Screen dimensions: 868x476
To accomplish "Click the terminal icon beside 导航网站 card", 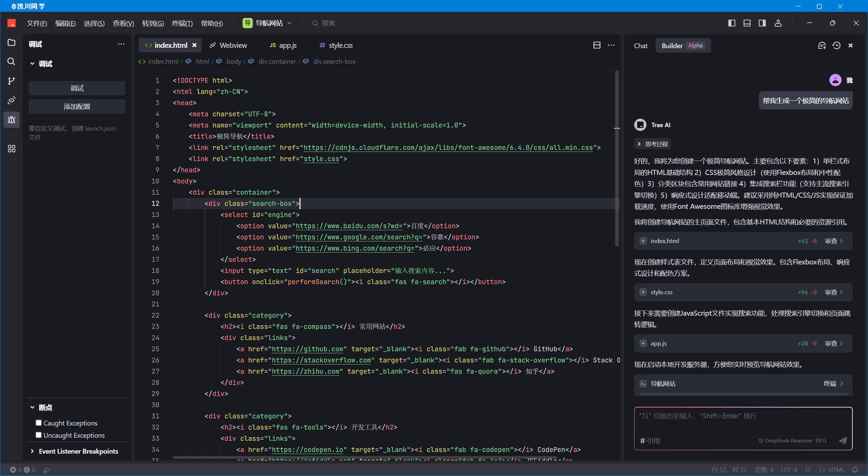I will [x=643, y=383].
